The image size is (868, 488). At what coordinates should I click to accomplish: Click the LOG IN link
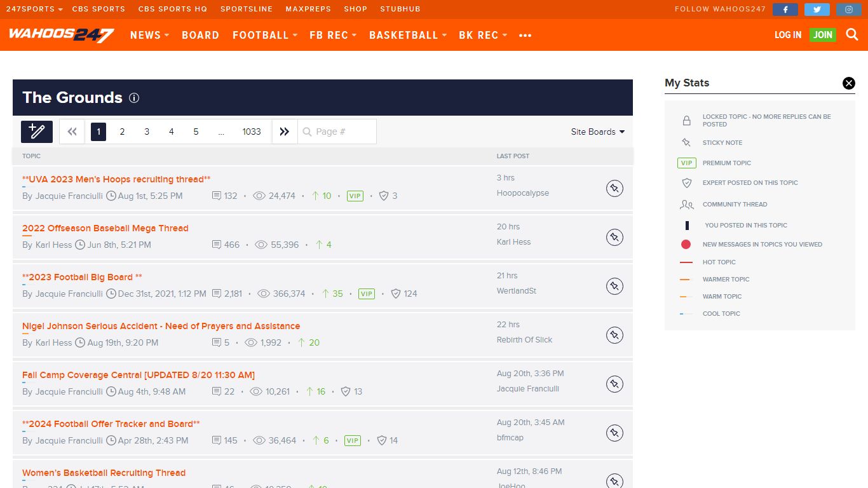pos(788,35)
